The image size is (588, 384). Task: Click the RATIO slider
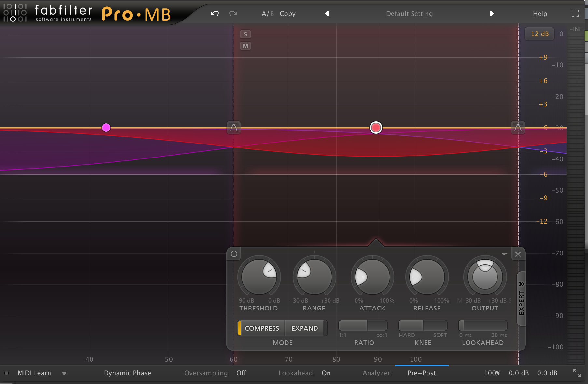[x=363, y=325]
